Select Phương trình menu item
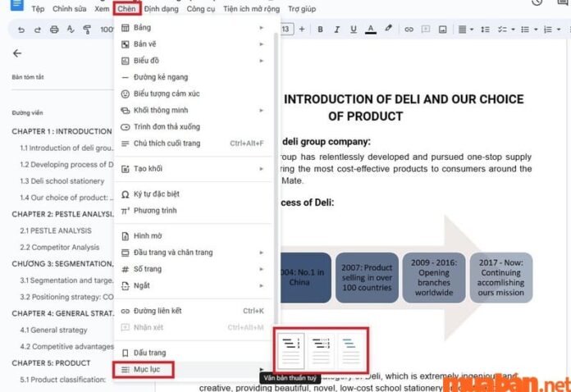 click(x=193, y=211)
